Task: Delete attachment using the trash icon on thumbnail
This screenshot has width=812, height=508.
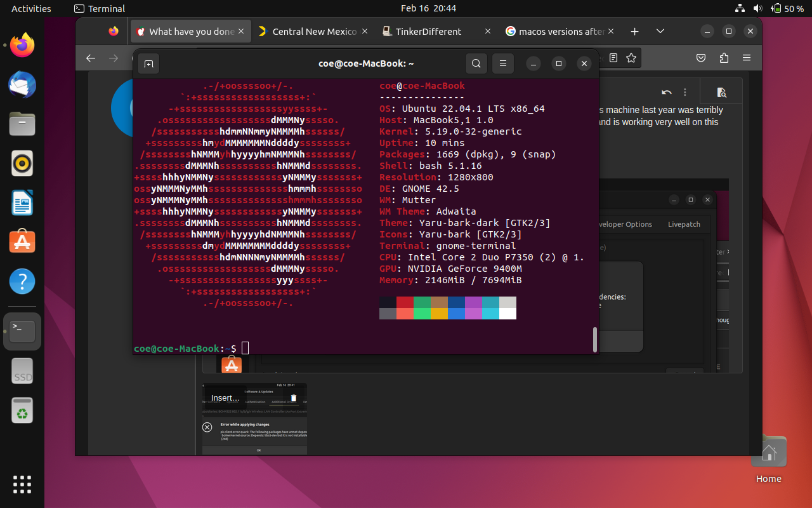Action: [x=293, y=398]
